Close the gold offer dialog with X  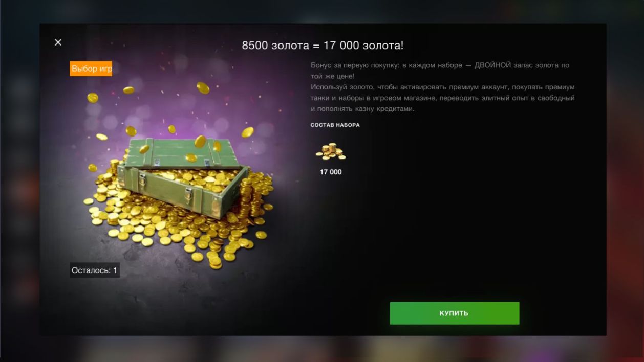[58, 42]
